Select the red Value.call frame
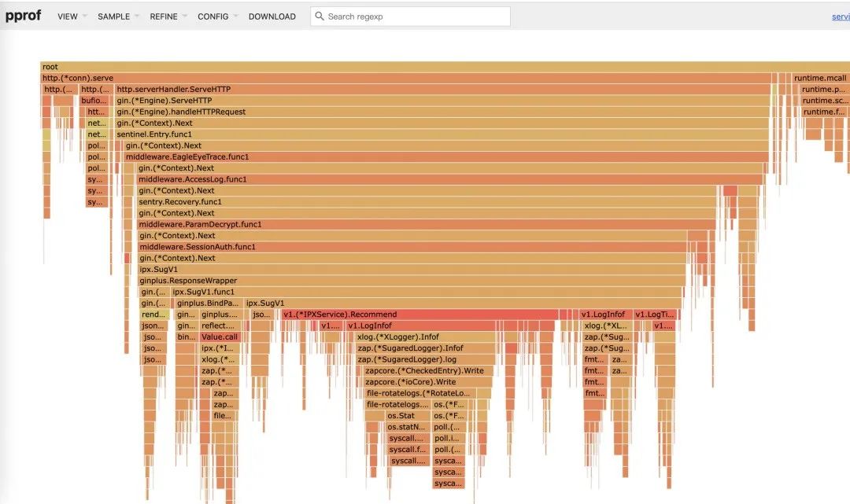 click(x=218, y=337)
